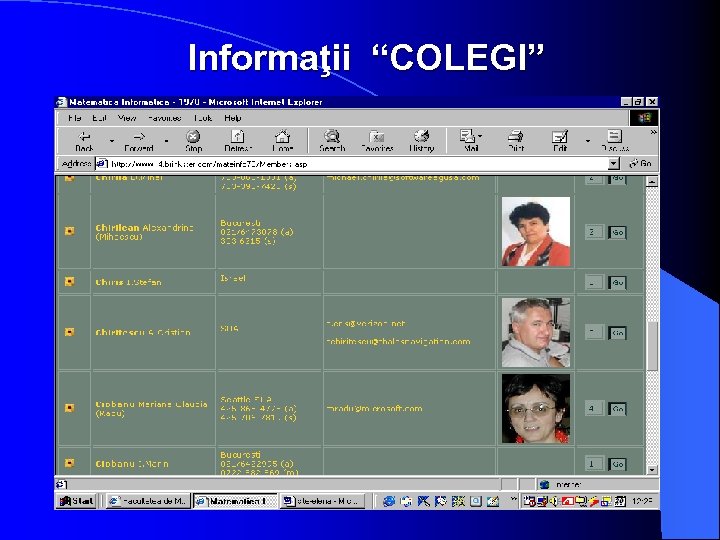Click Go in the Ciobanu I.Marin row

tap(618, 464)
